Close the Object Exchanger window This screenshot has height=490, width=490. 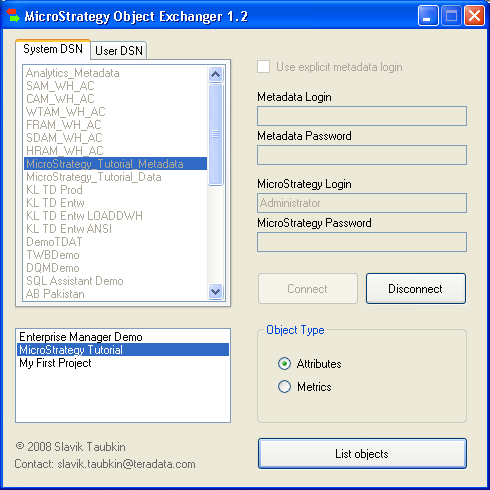(474, 16)
